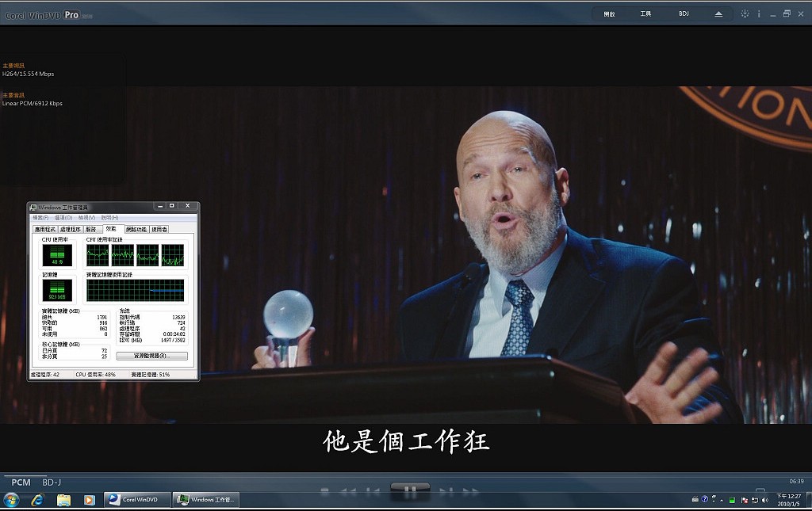Open the WinDVD 開啟 menu

tap(609, 14)
